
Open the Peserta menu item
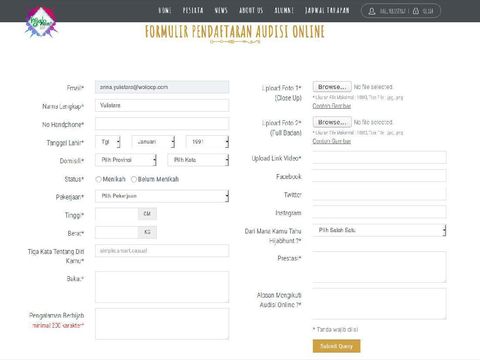193,10
